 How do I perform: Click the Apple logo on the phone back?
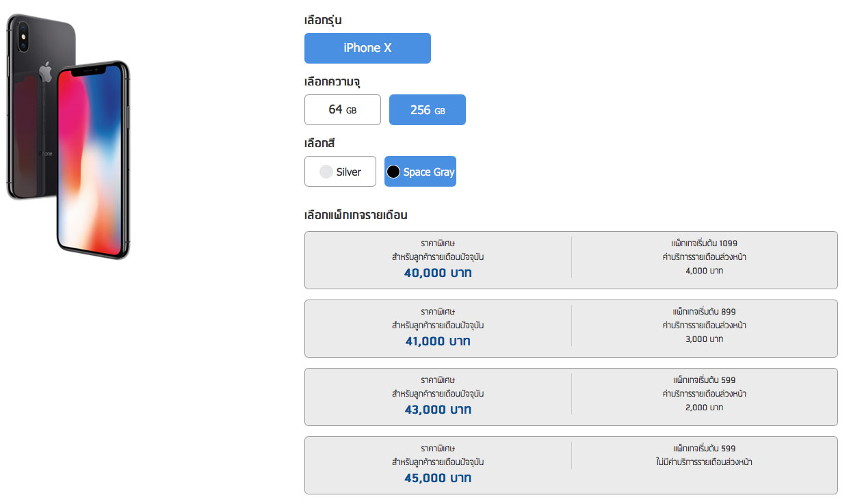pos(45,71)
